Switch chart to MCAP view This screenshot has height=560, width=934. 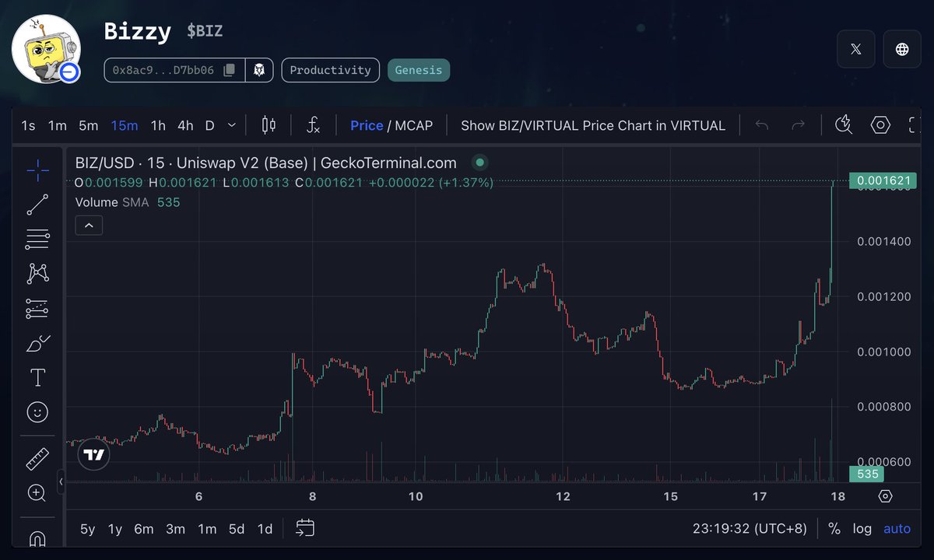(x=414, y=125)
